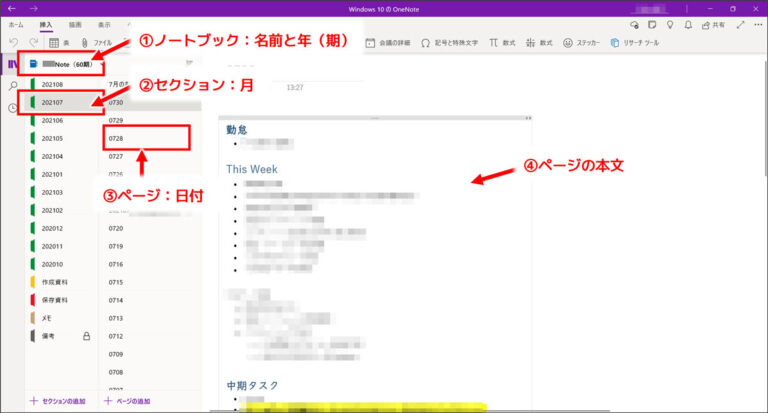The image size is (768, 413).
Task: Insert a table (表)
Action: (x=59, y=43)
